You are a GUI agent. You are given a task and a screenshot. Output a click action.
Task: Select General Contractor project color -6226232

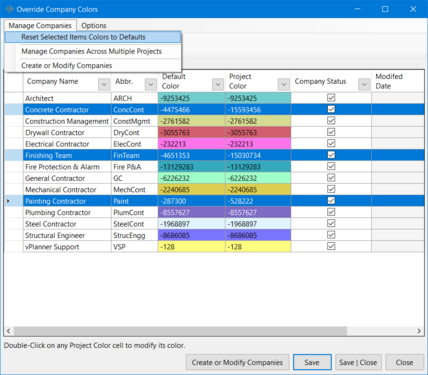pos(258,178)
